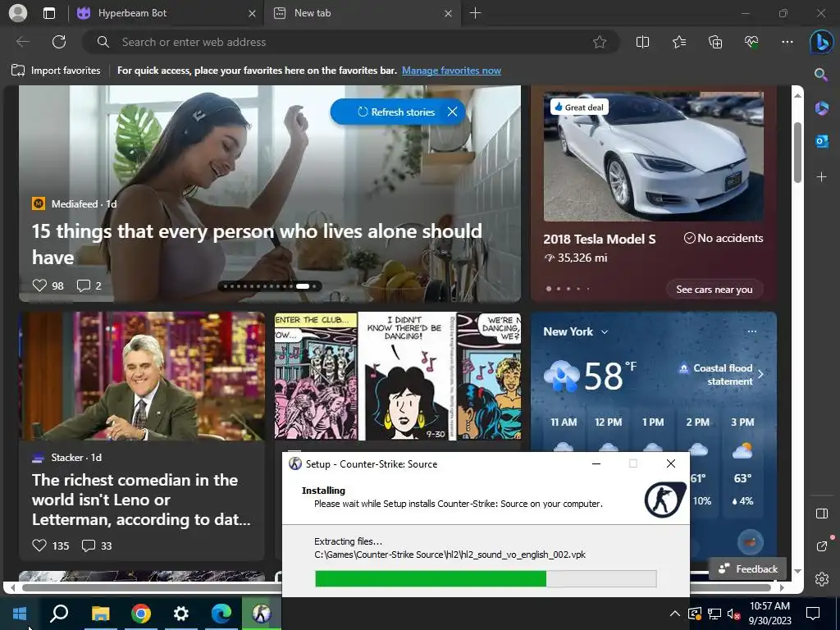This screenshot has width=840, height=630.
Task: Open sidebar settings gear icon
Action: tap(821, 579)
